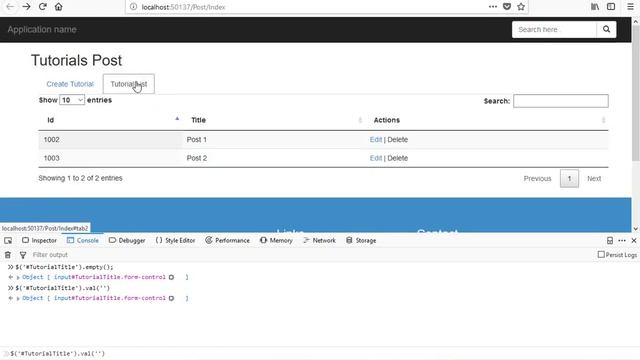Toggle responsive design mode icon in devtools
This screenshot has width=640, height=360.
pyautogui.click(x=610, y=240)
